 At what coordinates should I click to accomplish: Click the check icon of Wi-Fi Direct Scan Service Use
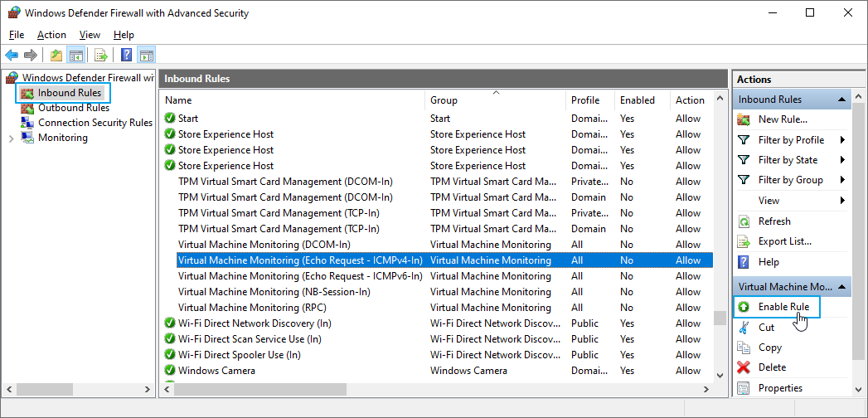pos(170,339)
